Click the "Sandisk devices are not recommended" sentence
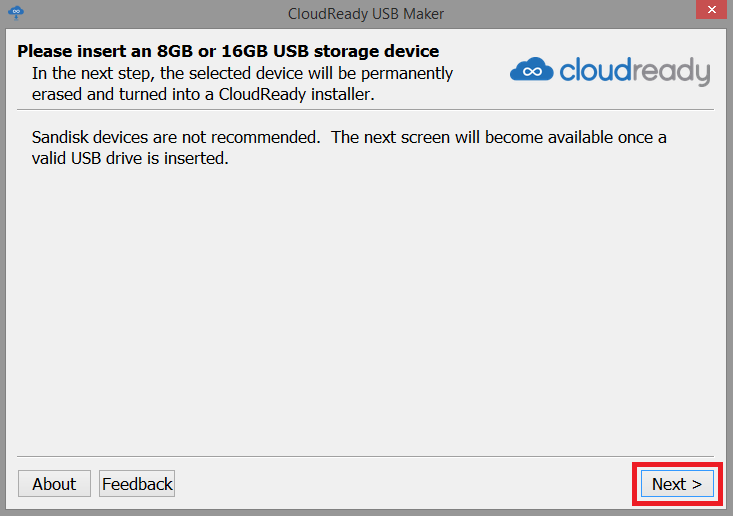Image resolution: width=733 pixels, height=516 pixels. tap(176, 137)
